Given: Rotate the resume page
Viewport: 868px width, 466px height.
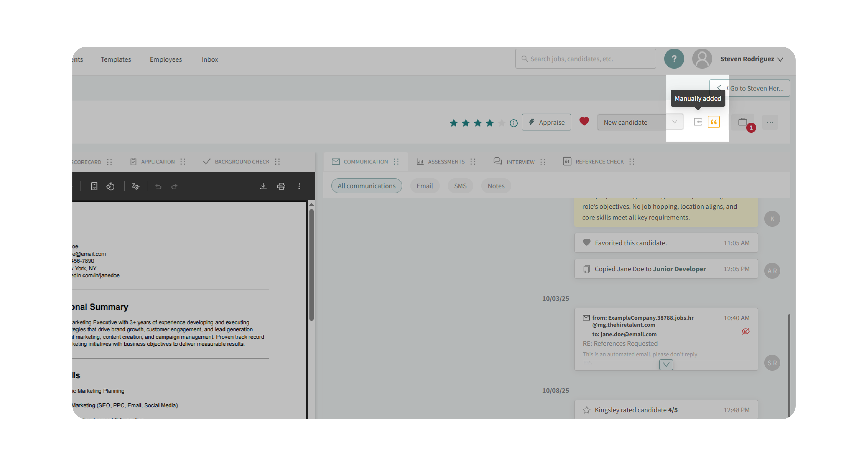Looking at the screenshot, I should coord(110,186).
